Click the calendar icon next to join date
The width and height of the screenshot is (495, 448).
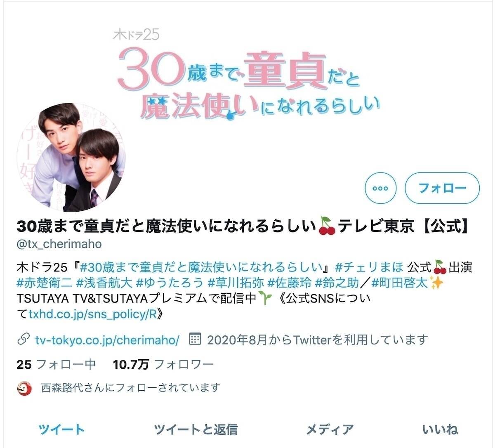195,339
